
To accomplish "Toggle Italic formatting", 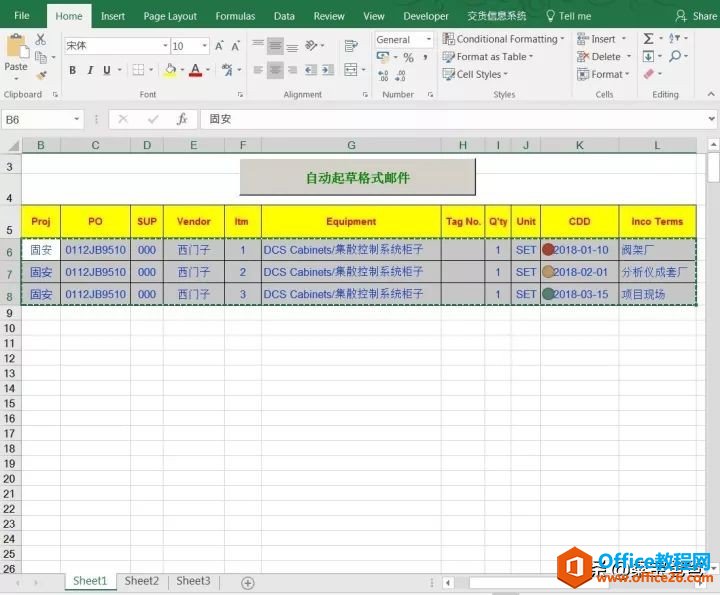I will click(x=90, y=70).
